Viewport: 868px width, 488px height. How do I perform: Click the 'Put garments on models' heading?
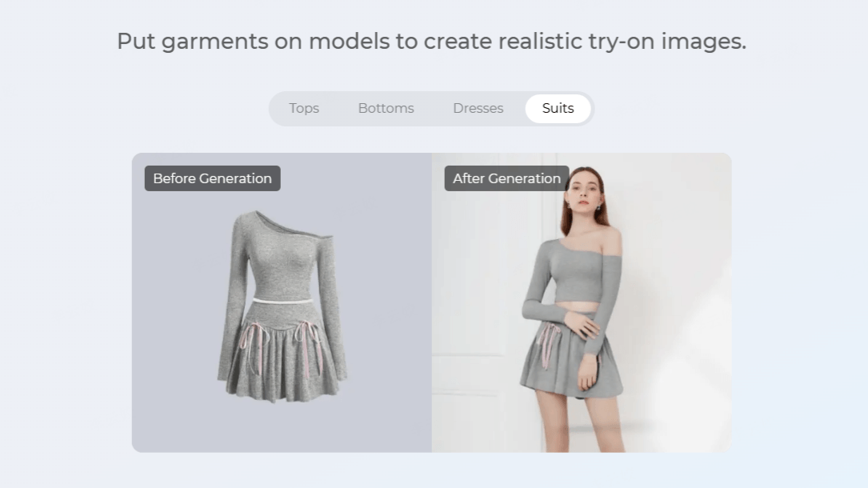(432, 42)
